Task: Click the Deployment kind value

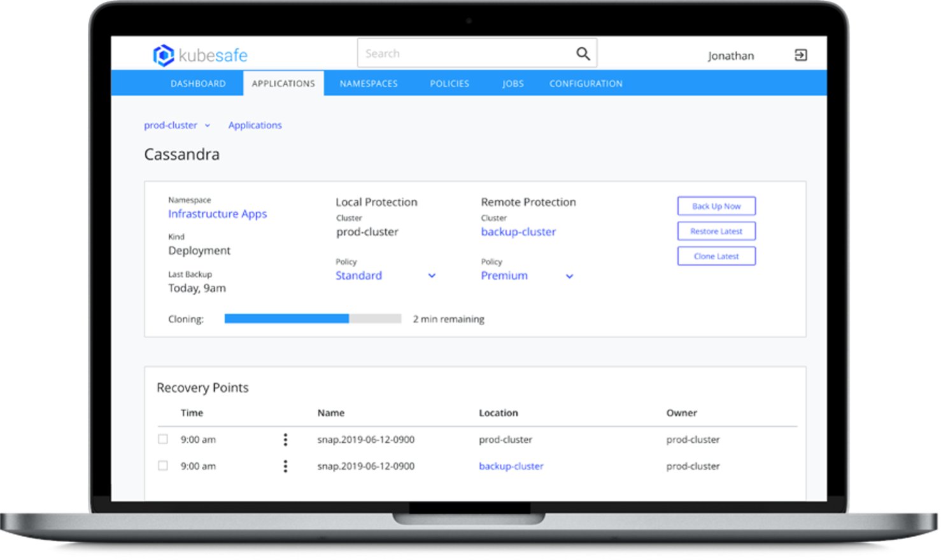Action: tap(199, 251)
